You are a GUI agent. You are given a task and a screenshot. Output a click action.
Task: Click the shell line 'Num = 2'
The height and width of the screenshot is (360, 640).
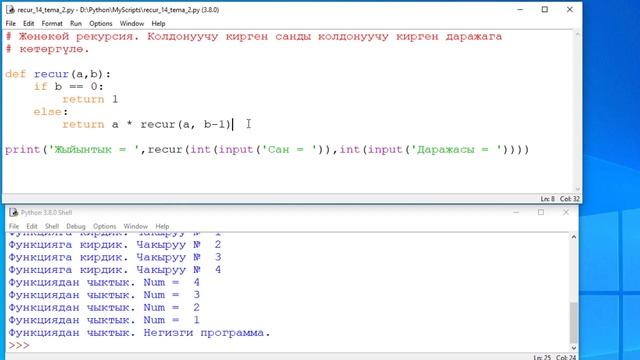pos(104,308)
